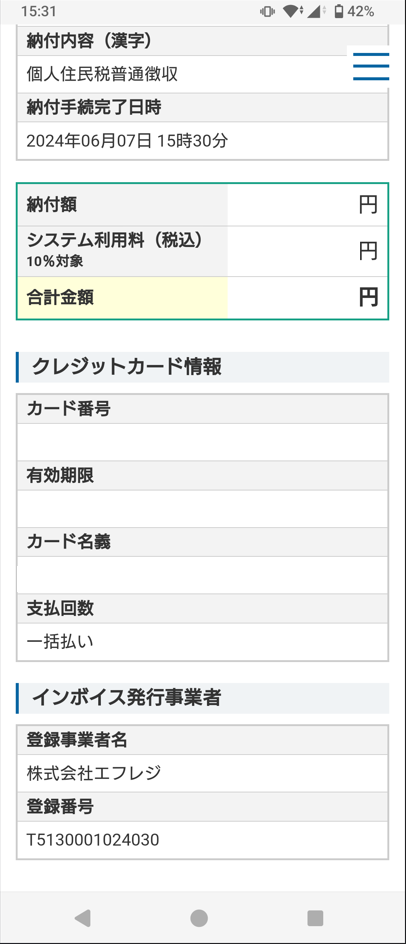Screen dimensions: 407x944
Task: Tap the Android recent apps square
Action: click(x=315, y=918)
